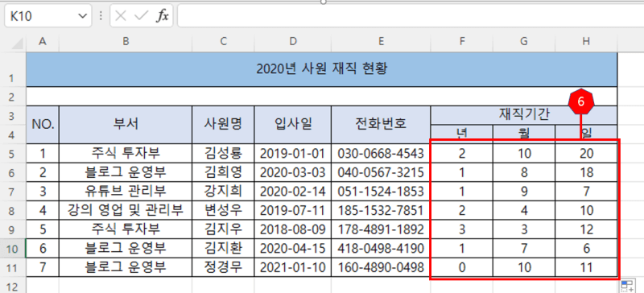Click the date cell 2020-03-03
Image resolution: width=644 pixels, height=293 pixels.
[x=292, y=172]
